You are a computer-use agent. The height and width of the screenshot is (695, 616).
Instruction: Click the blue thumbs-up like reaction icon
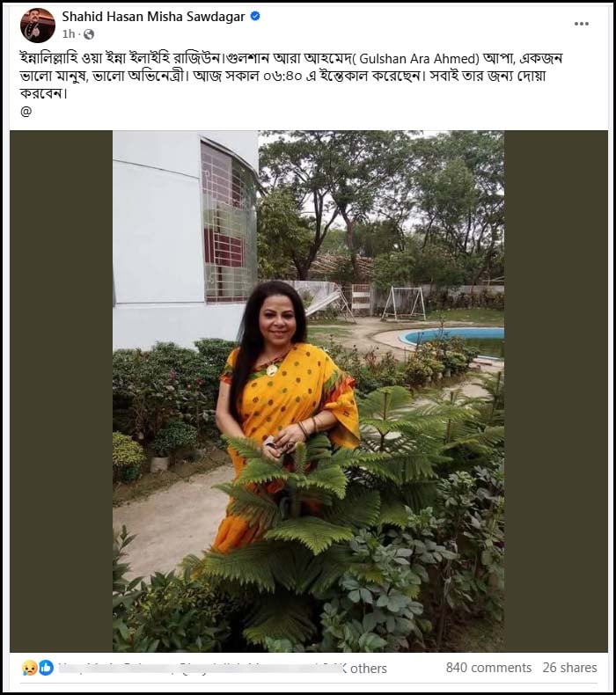pyautogui.click(x=46, y=668)
